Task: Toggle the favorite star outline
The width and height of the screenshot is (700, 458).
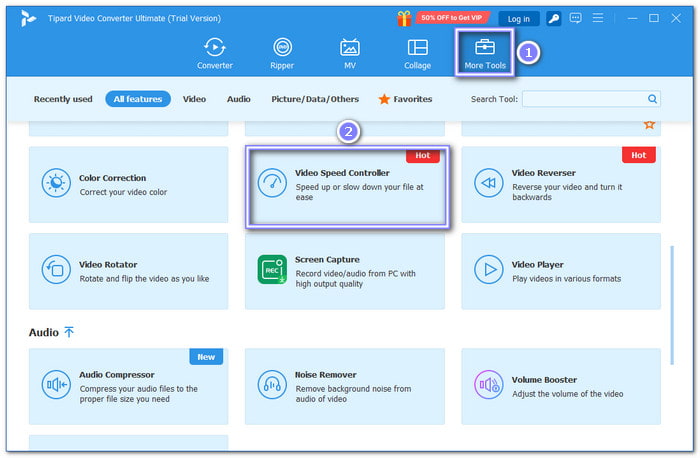Action: [649, 125]
